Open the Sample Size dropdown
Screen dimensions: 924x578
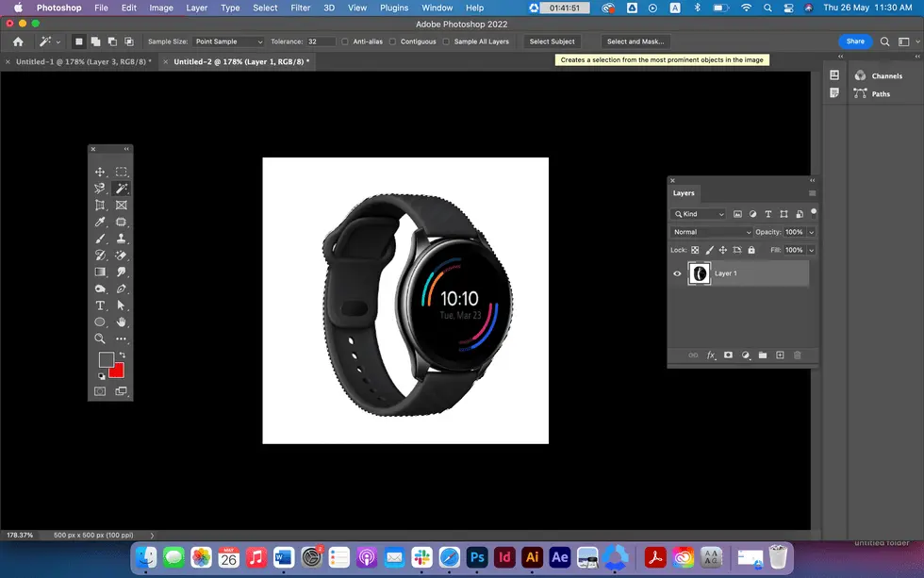pyautogui.click(x=226, y=41)
